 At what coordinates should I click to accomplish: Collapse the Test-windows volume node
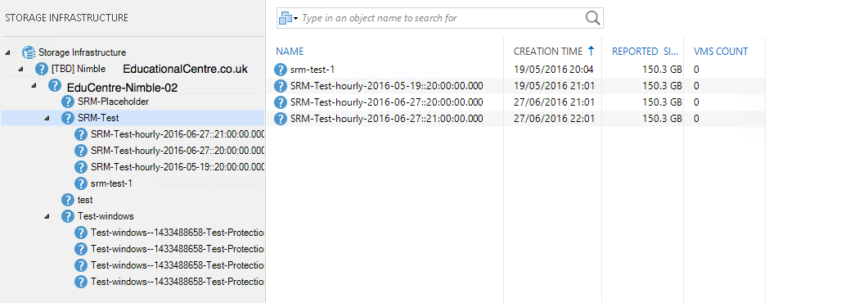(47, 216)
